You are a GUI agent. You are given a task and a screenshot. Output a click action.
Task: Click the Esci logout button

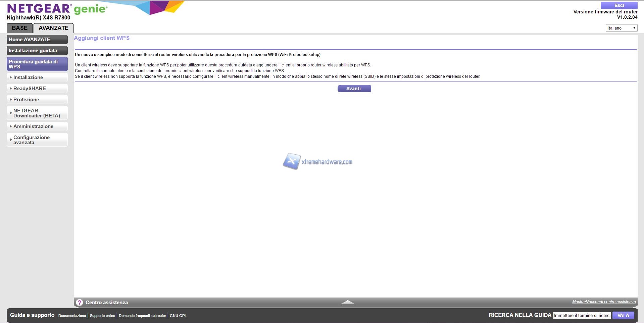[619, 5]
